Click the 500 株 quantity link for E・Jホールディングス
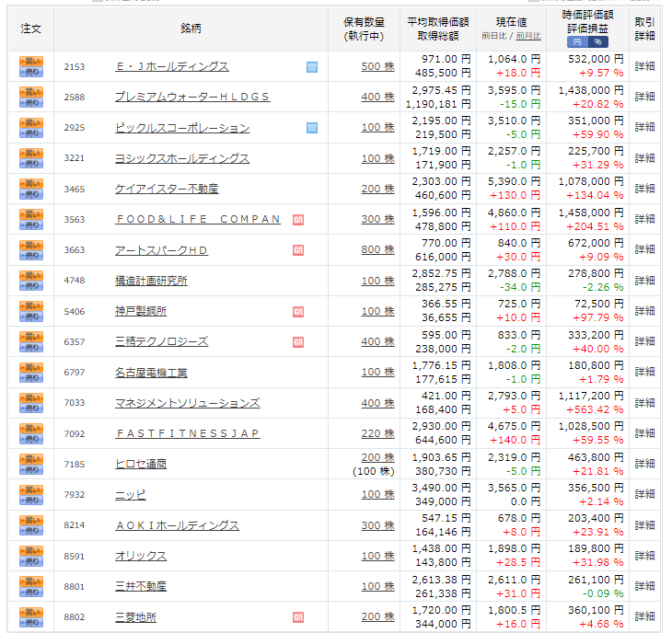The width and height of the screenshot is (672, 633). coord(377,66)
